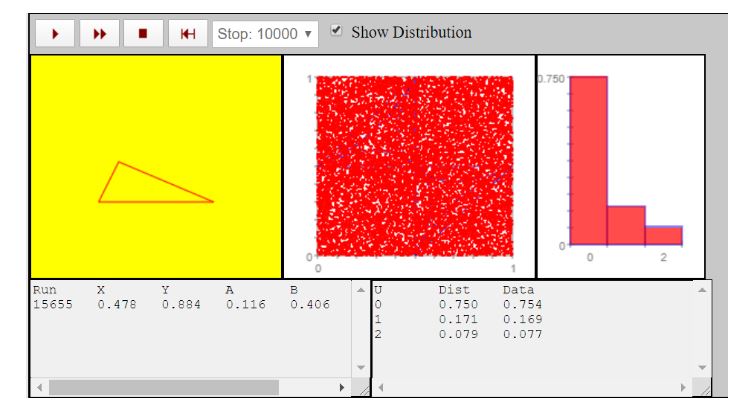This screenshot has height=419, width=748.
Task: Click the shortest histogram bar at 2
Action: [663, 235]
